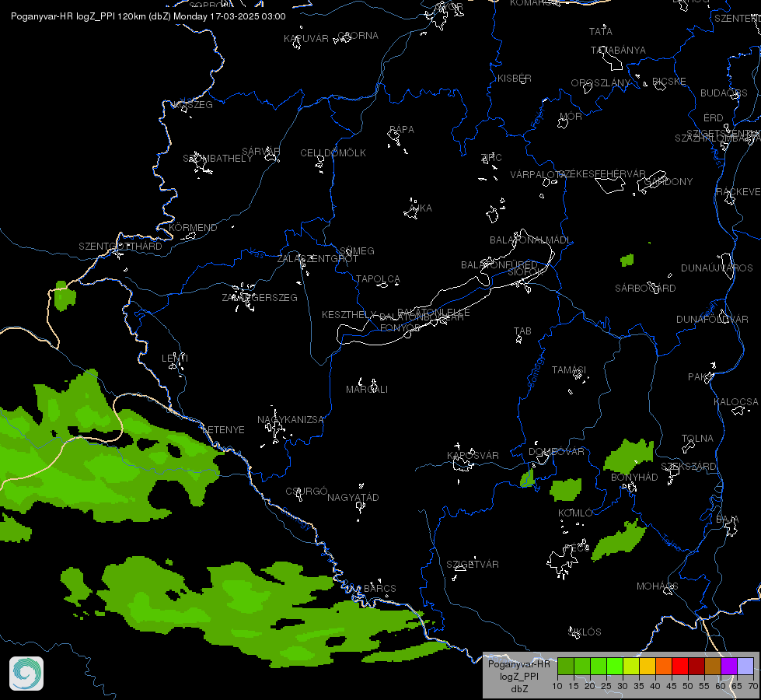Click the DUNAÚJVÁROS city label
This screenshot has width=761, height=700.
[x=717, y=268]
